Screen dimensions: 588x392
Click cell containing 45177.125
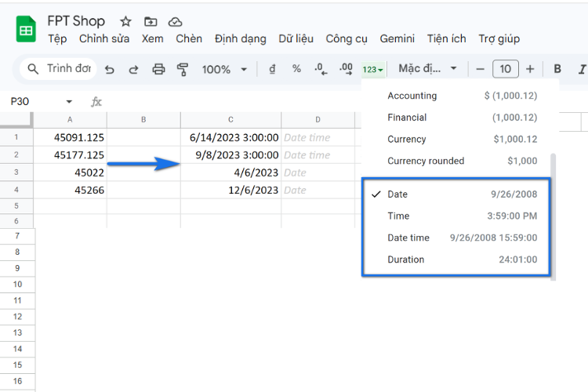[70, 155]
